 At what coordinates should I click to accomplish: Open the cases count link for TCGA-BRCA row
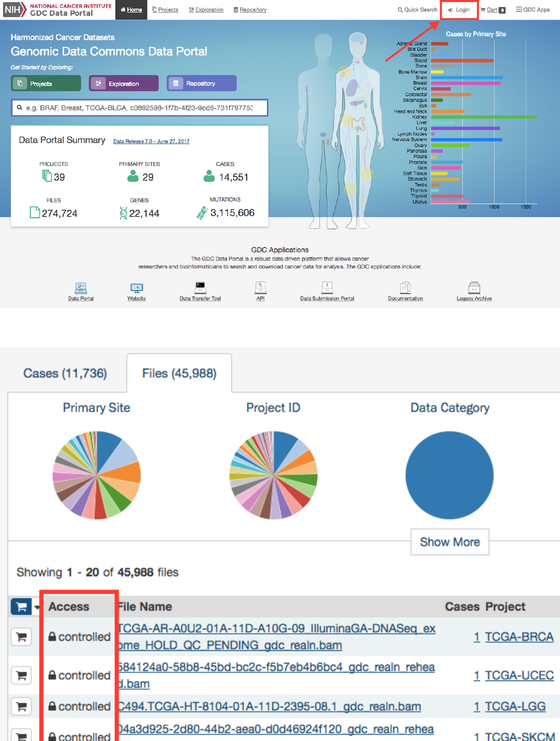click(476, 637)
